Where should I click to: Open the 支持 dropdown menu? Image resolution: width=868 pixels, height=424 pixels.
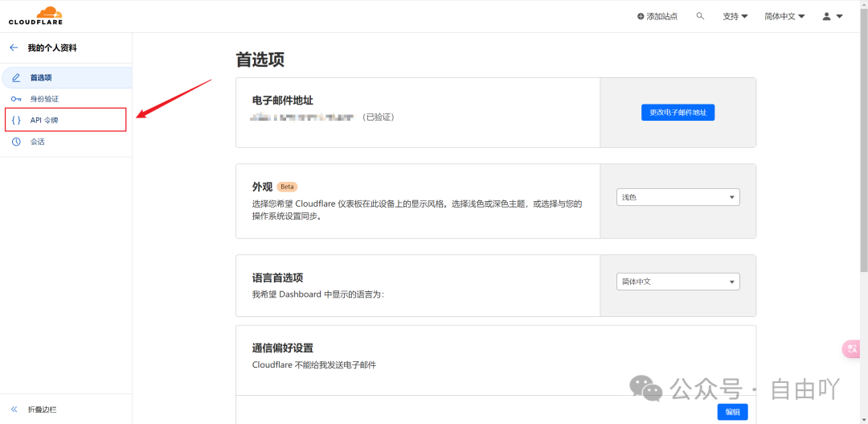point(735,17)
